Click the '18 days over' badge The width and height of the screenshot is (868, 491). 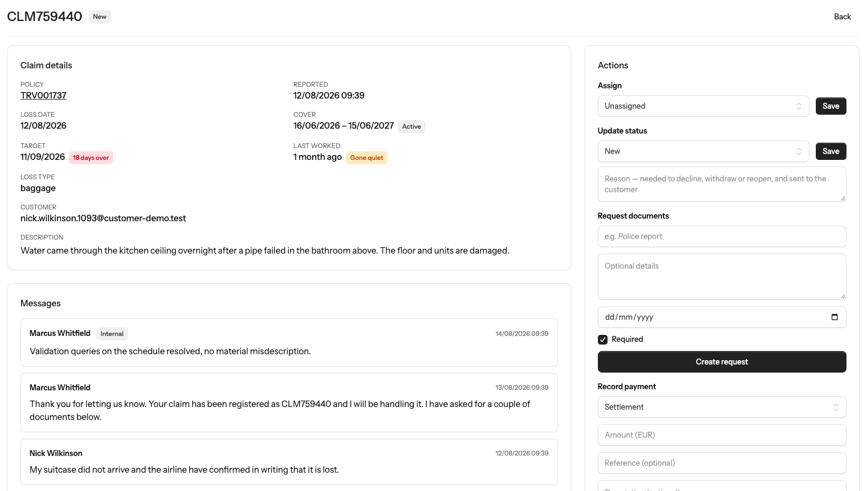91,158
